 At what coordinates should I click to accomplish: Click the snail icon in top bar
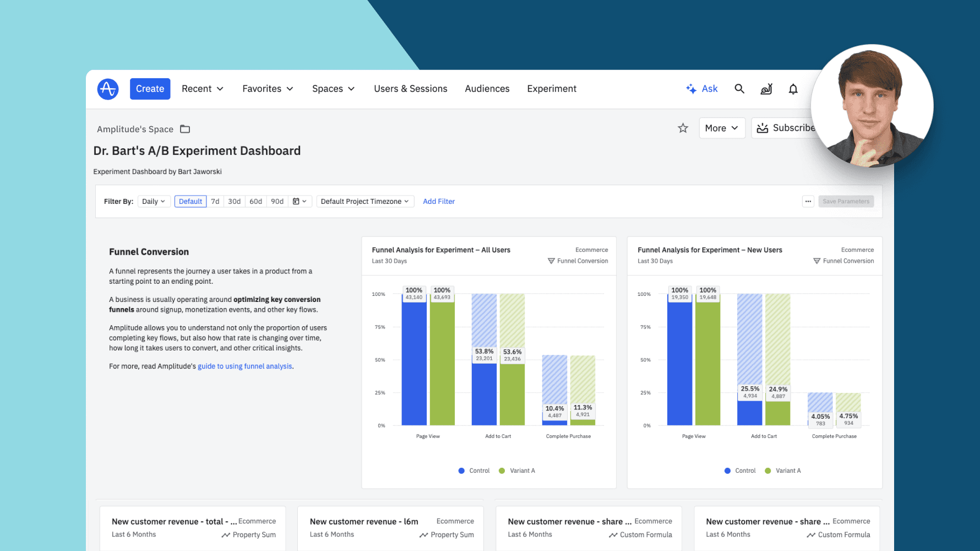[x=766, y=89]
